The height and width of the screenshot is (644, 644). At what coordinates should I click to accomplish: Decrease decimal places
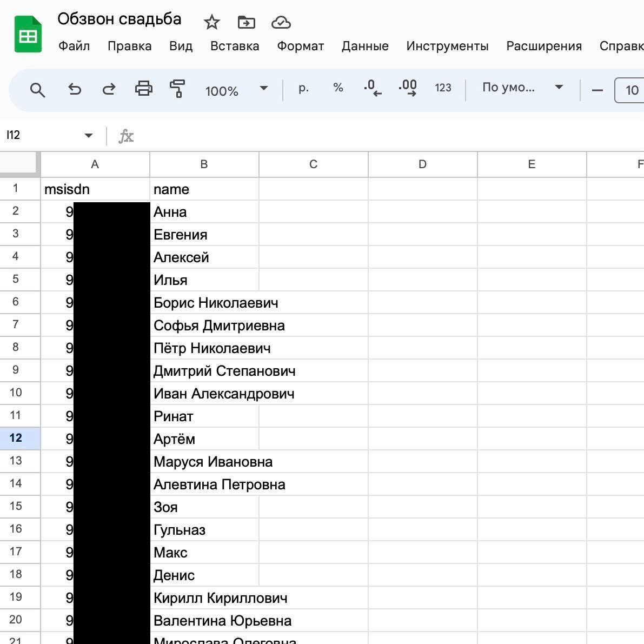(373, 88)
